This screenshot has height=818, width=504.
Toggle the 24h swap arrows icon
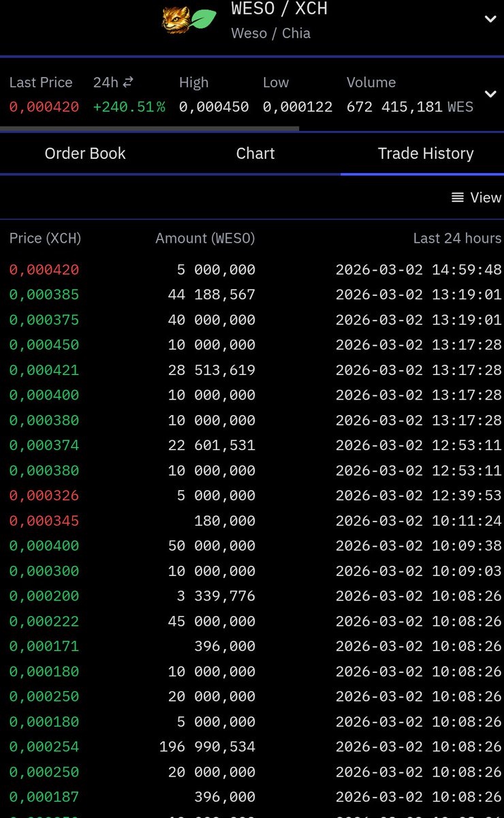[127, 82]
